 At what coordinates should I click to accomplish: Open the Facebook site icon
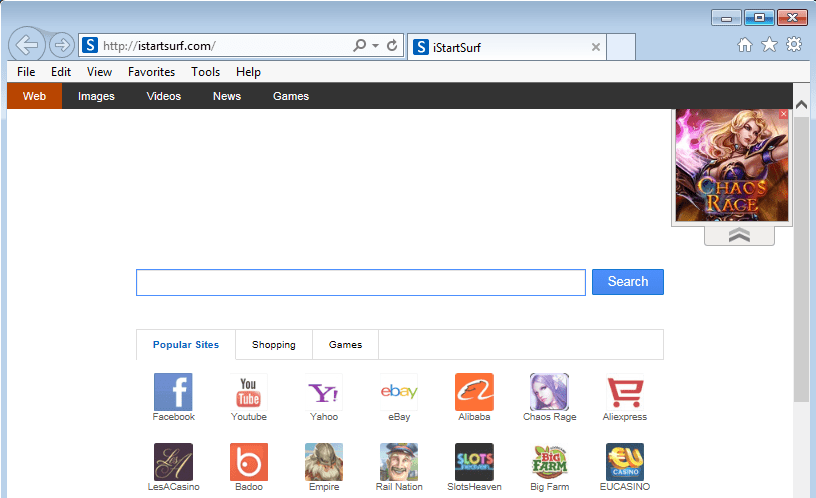173,392
